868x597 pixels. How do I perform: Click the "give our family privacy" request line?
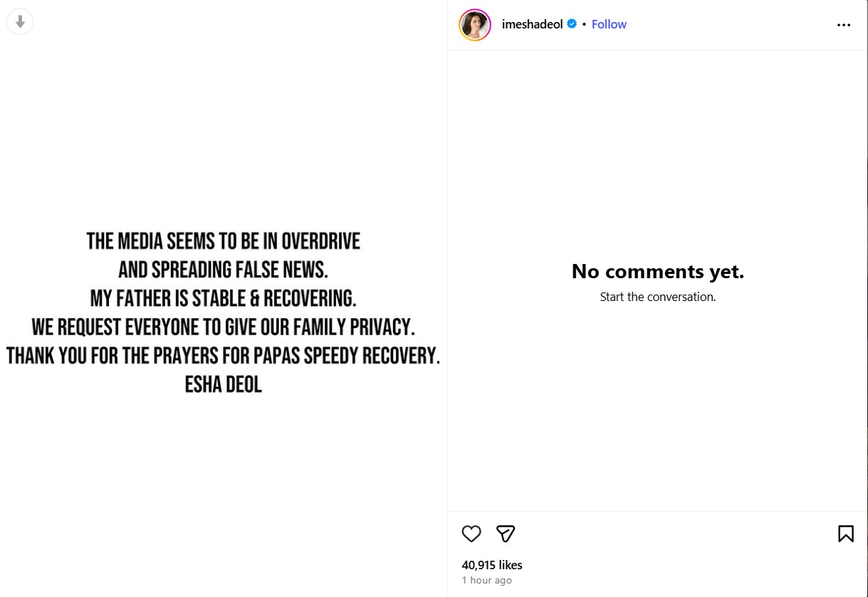pos(224,327)
